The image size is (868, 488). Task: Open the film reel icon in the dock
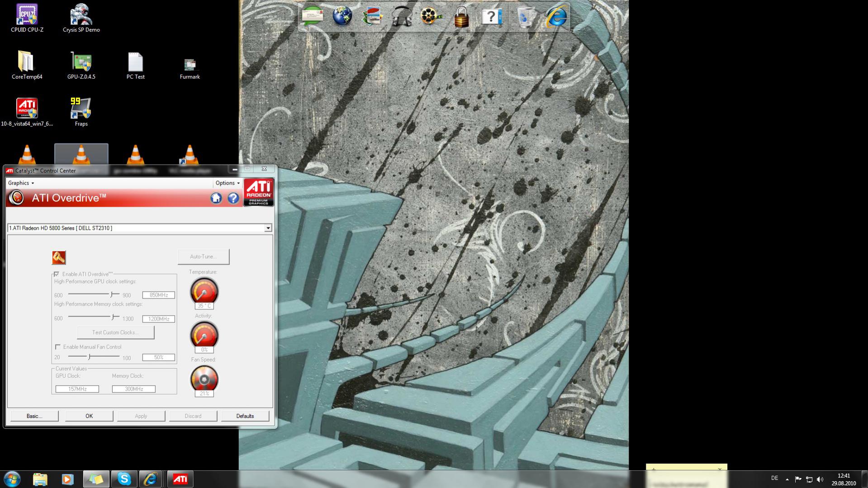click(431, 17)
